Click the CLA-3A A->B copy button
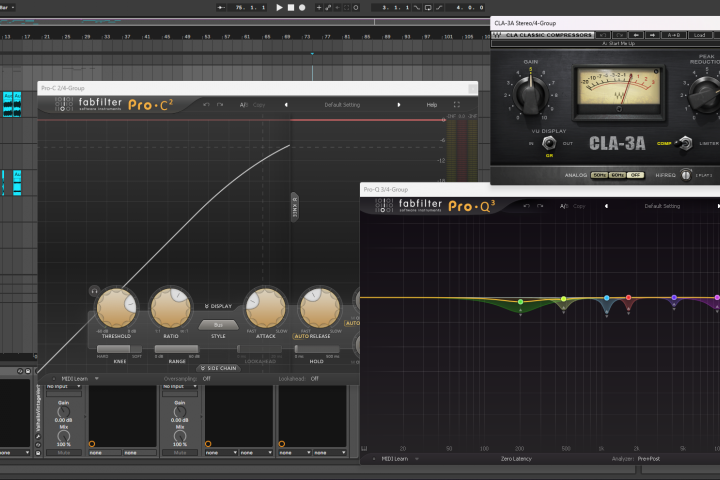The height and width of the screenshot is (480, 720). coord(674,35)
